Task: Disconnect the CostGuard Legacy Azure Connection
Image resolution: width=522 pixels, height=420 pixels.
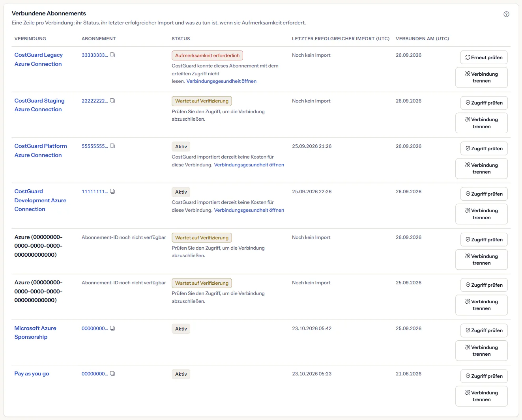Action: click(481, 77)
